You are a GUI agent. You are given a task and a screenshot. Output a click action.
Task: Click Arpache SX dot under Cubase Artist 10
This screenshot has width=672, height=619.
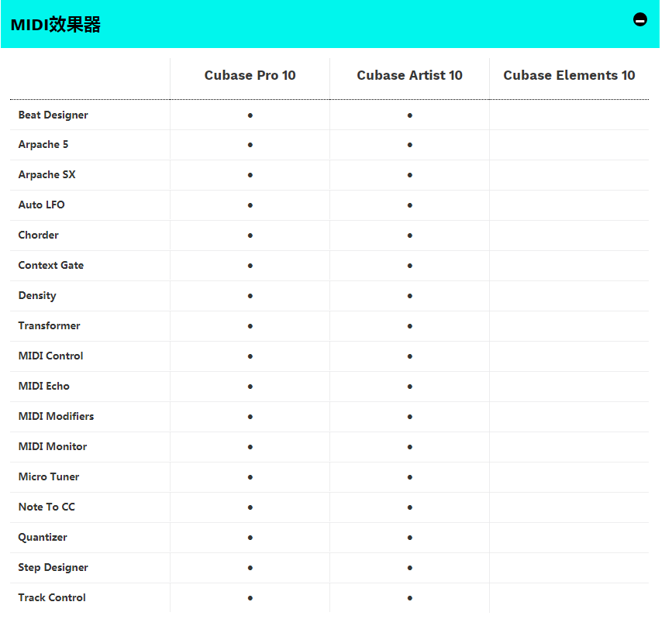pyautogui.click(x=410, y=175)
